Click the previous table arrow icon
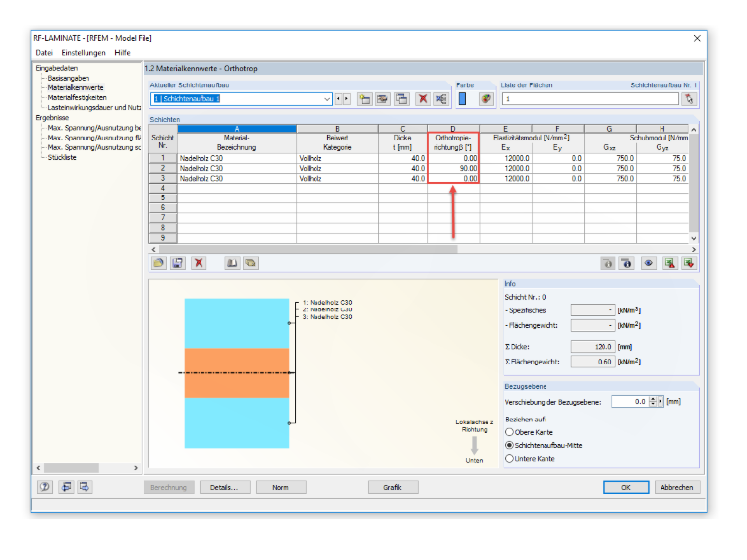Image resolution: width=747 pixels, height=560 pixels. (66, 487)
